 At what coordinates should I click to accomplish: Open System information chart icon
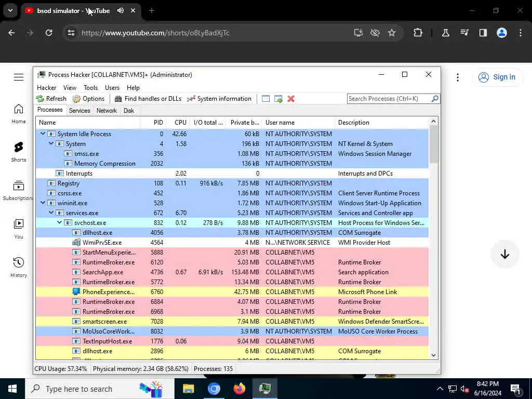[191, 99]
